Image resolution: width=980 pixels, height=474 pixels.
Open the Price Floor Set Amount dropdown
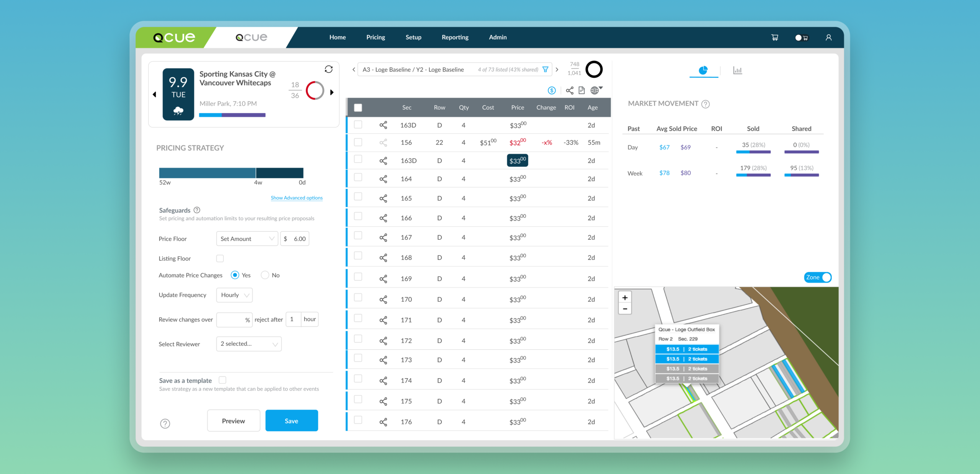pyautogui.click(x=247, y=238)
